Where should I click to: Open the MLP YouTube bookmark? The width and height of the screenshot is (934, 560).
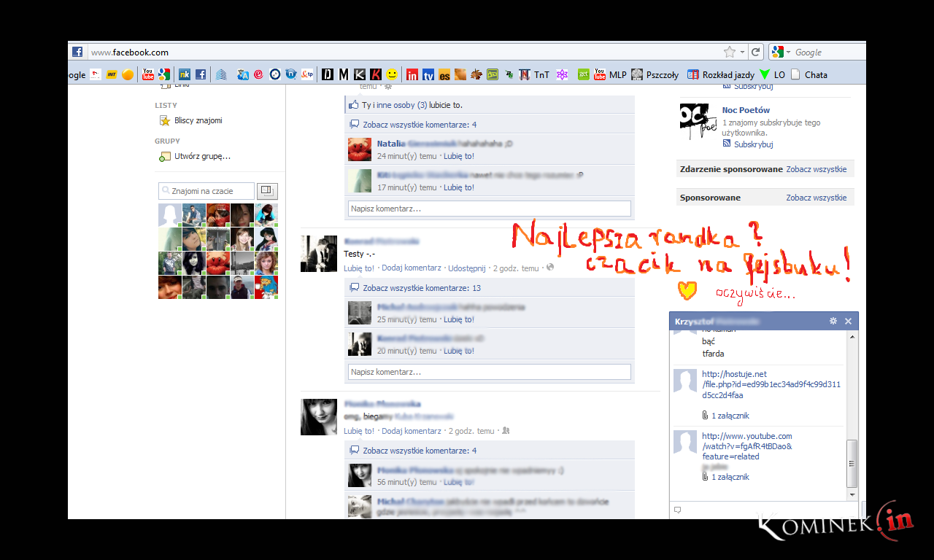coord(610,74)
